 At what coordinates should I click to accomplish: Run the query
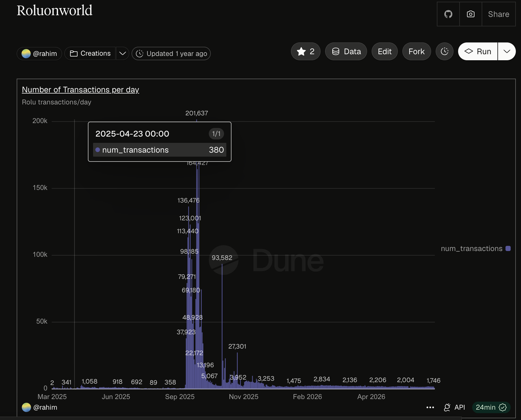478,51
